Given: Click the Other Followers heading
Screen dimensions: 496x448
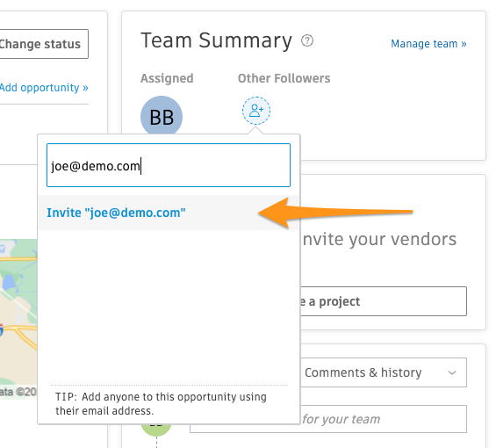Looking at the screenshot, I should [x=284, y=78].
